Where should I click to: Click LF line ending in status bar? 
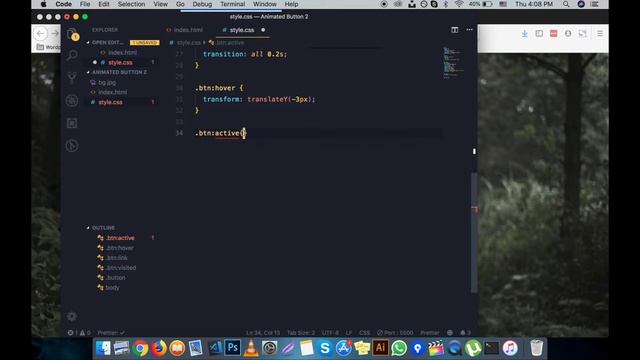[x=349, y=333]
